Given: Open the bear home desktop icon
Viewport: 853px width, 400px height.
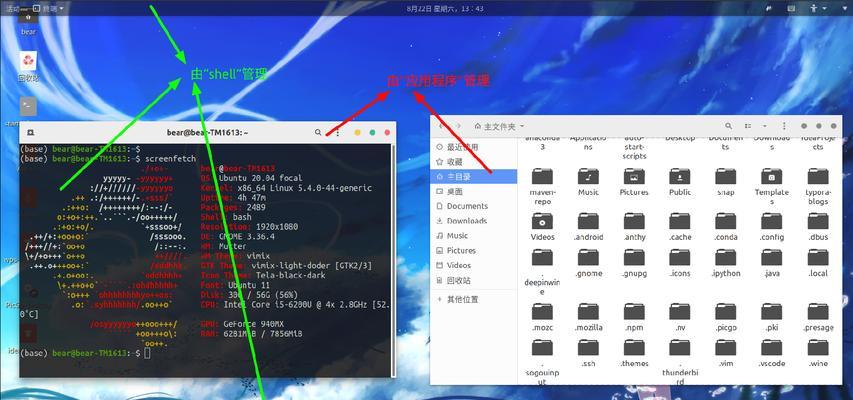Looking at the screenshot, I should pos(28,23).
